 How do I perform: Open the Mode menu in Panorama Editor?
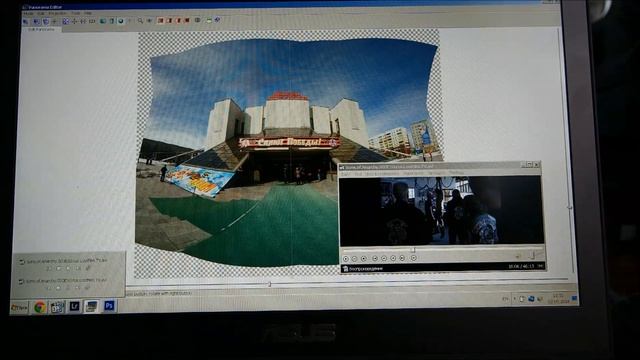(28, 13)
